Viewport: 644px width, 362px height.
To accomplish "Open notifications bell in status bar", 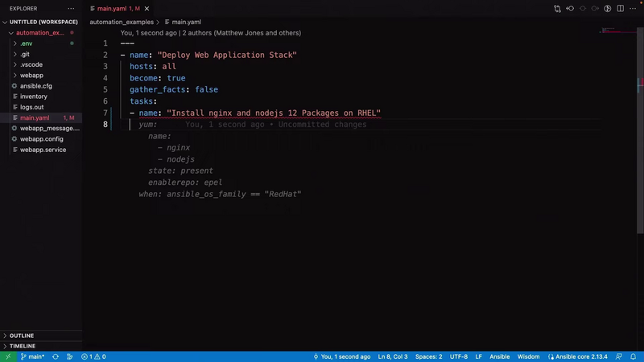I will pyautogui.click(x=634, y=356).
